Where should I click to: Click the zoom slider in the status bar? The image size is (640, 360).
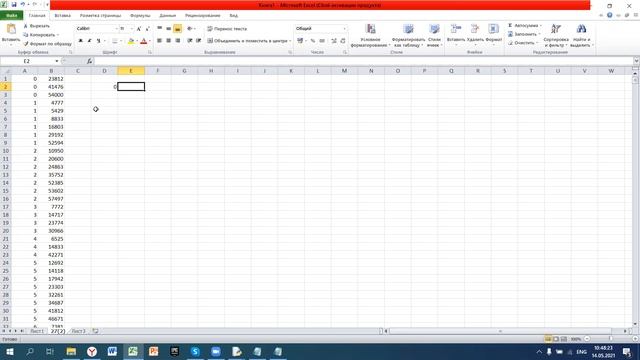click(610, 339)
